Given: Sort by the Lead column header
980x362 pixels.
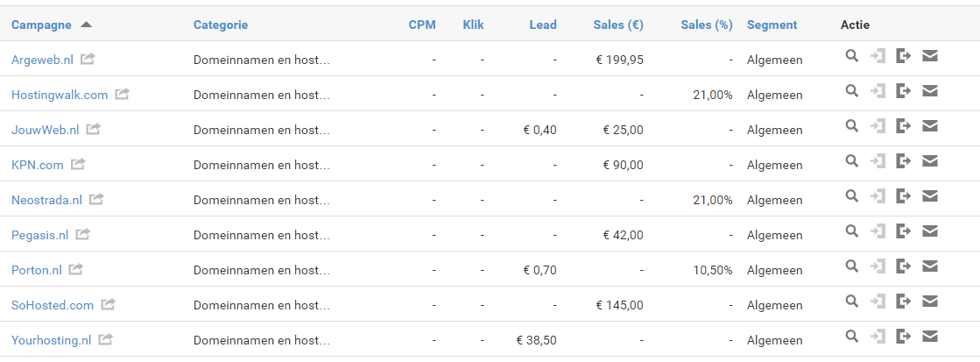Looking at the screenshot, I should (542, 25).
